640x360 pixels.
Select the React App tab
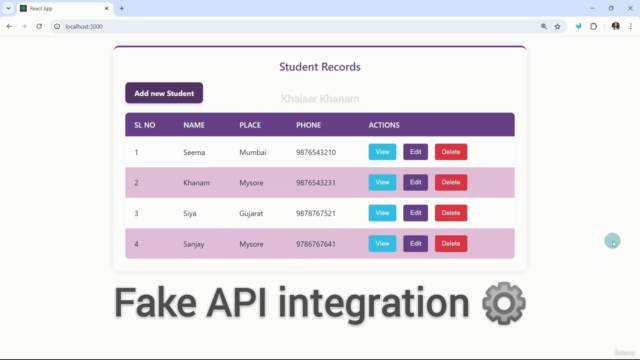[65, 9]
